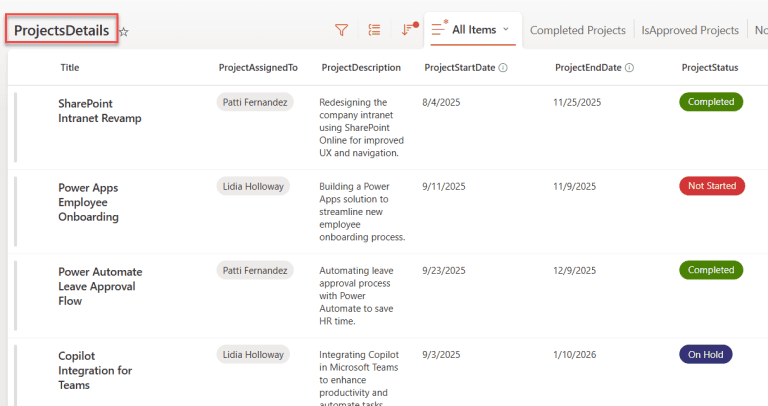The height and width of the screenshot is (406, 768).
Task: Click the 1/10/2026 end date cell
Action: [575, 355]
